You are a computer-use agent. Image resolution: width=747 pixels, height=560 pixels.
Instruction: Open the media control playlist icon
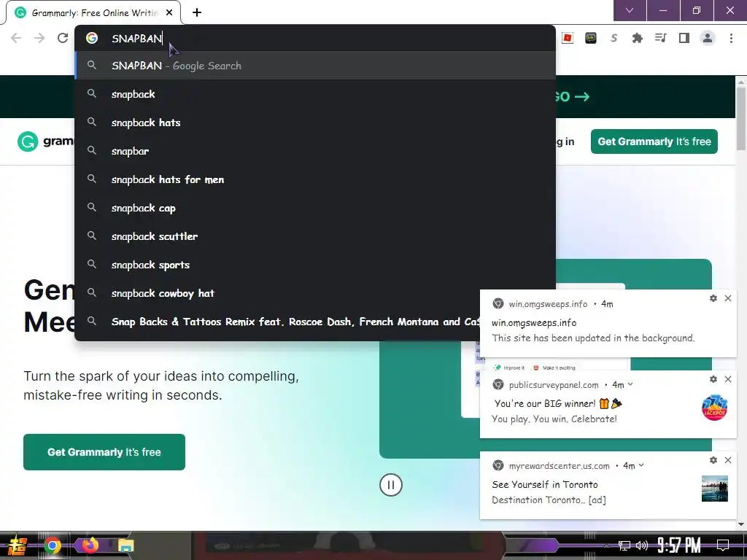(x=660, y=38)
